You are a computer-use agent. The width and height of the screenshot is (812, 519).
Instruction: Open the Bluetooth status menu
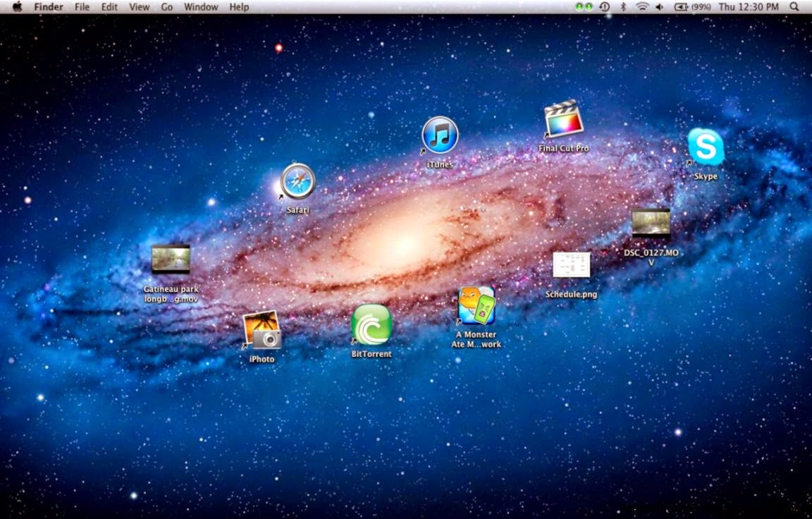tap(623, 6)
